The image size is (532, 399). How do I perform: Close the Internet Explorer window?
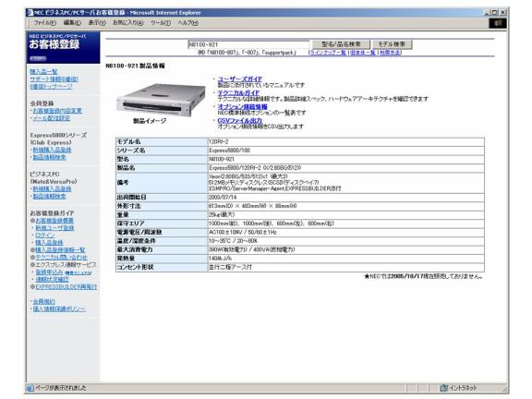point(502,13)
